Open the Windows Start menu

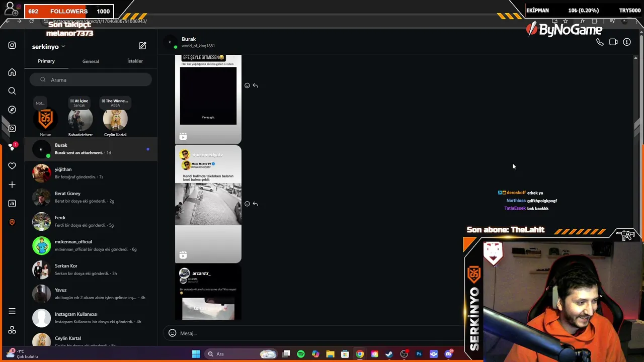pyautogui.click(x=196, y=354)
